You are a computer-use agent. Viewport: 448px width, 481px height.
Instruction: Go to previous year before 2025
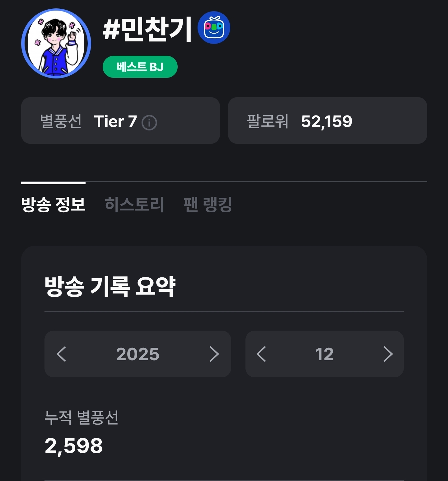click(x=62, y=354)
